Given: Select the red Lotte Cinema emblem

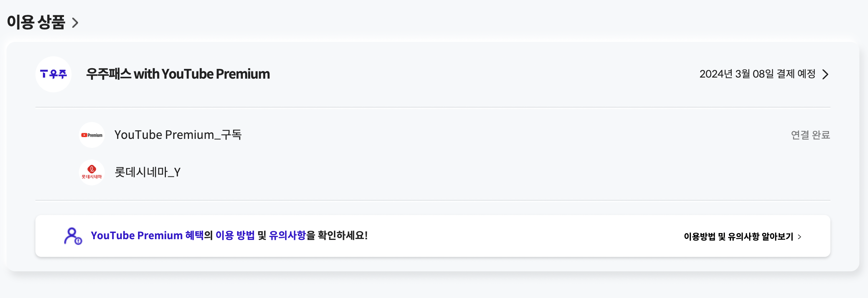Looking at the screenshot, I should click(91, 169).
